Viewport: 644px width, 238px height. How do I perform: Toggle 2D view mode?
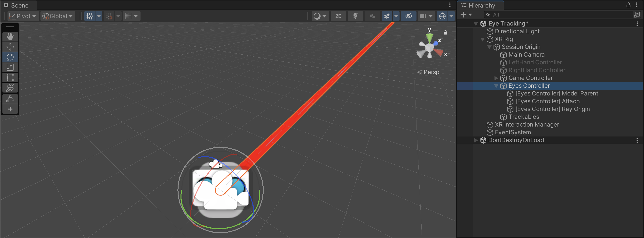tap(338, 16)
